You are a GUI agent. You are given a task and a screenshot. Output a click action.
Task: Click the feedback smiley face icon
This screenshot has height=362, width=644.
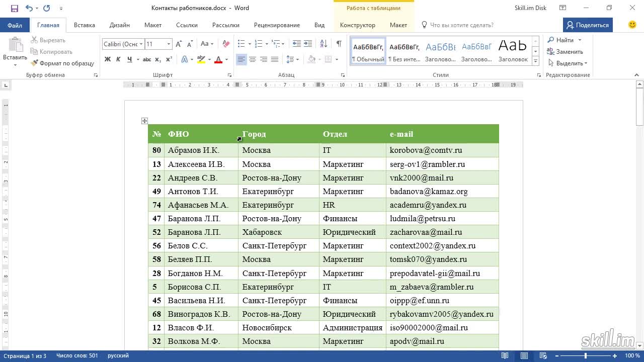tap(632, 25)
